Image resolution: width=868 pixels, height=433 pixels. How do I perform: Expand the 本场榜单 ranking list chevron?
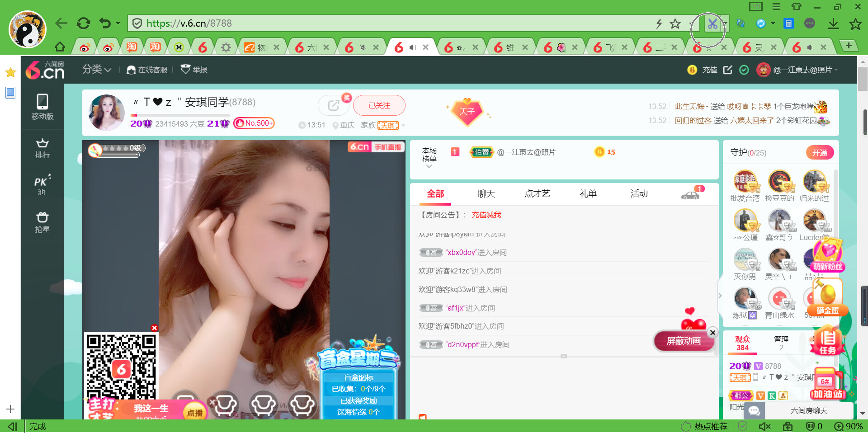coord(429,166)
